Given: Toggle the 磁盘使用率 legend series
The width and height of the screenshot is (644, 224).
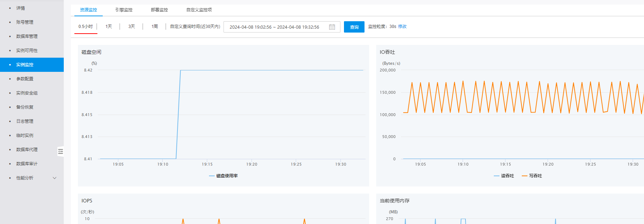Looking at the screenshot, I should pyautogui.click(x=224, y=176).
